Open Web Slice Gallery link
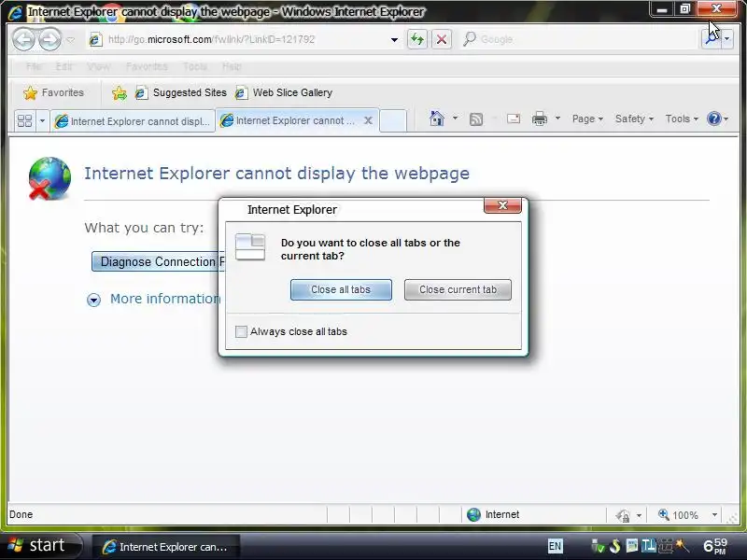 click(x=284, y=92)
